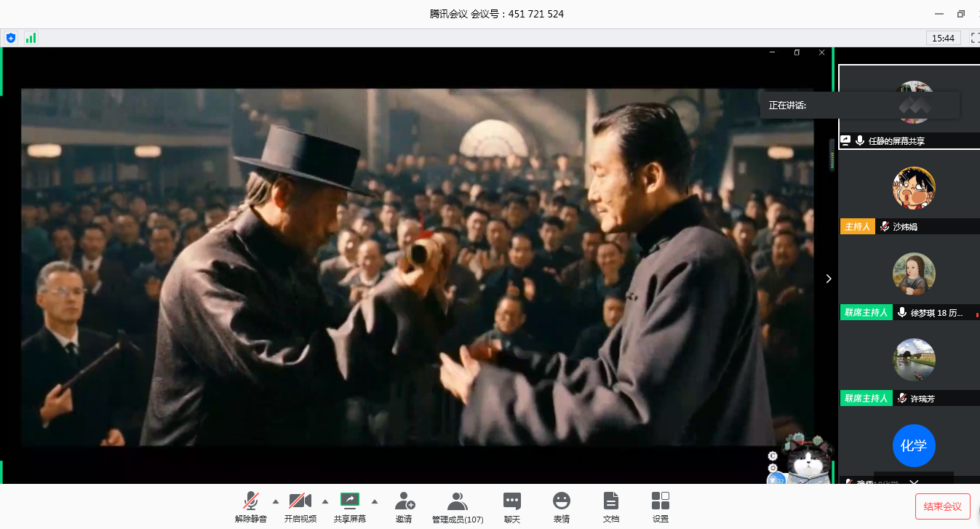Check the green network signal bars icon
Screen dimensions: 980x529
(31, 38)
